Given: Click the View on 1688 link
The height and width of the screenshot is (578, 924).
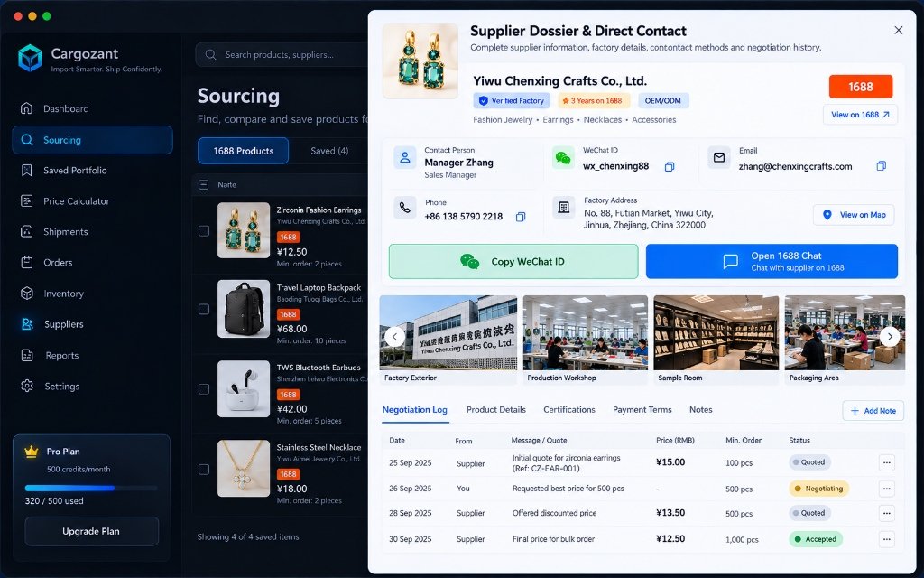Looking at the screenshot, I should pos(860,115).
